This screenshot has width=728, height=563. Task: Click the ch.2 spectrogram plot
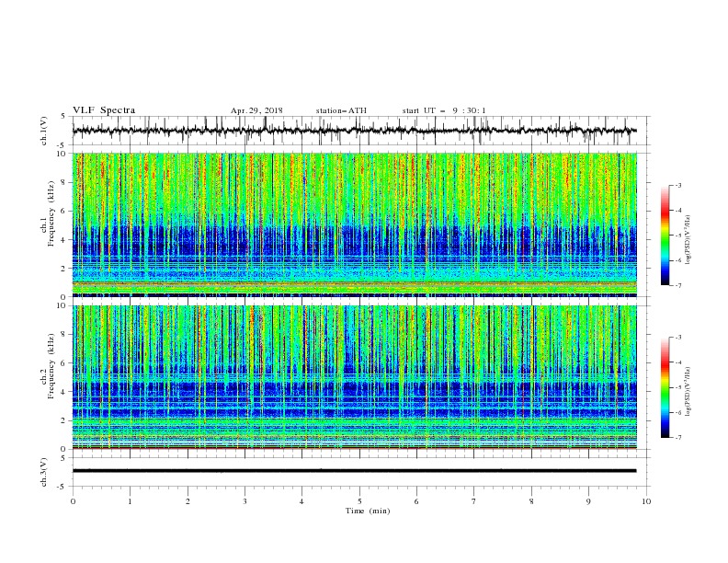pyautogui.click(x=355, y=377)
